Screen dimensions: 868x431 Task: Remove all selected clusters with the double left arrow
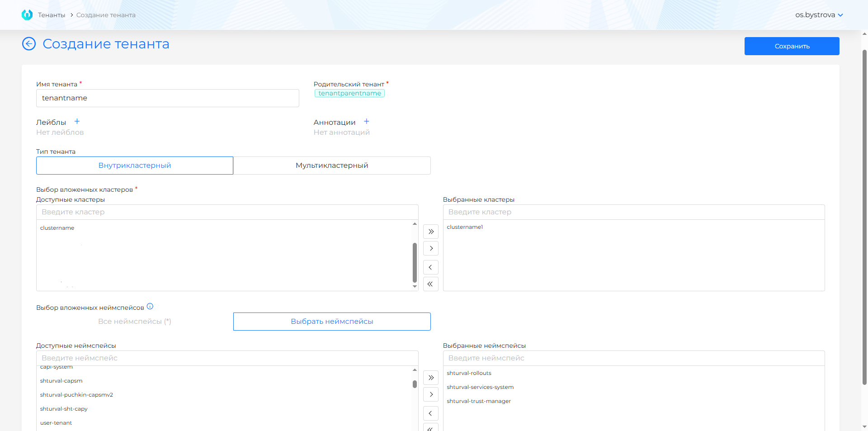[431, 284]
